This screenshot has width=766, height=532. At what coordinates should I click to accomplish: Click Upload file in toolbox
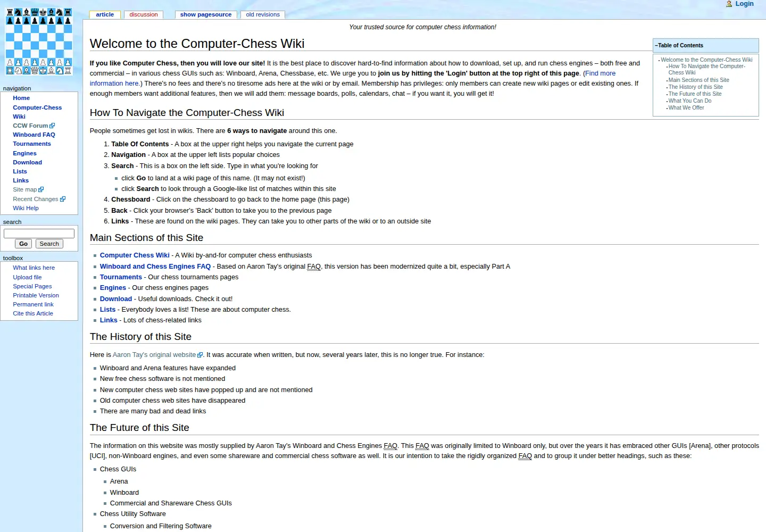27,278
